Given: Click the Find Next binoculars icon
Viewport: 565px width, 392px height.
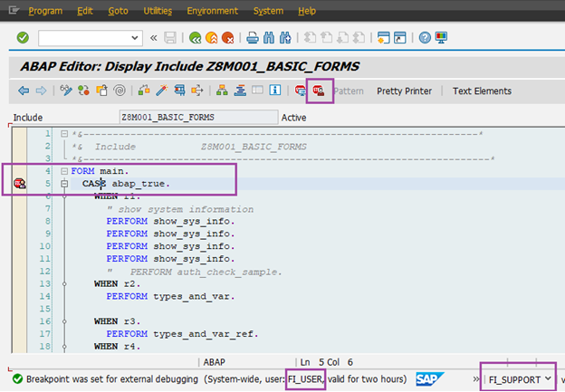Looking at the screenshot, I should coord(285,37).
